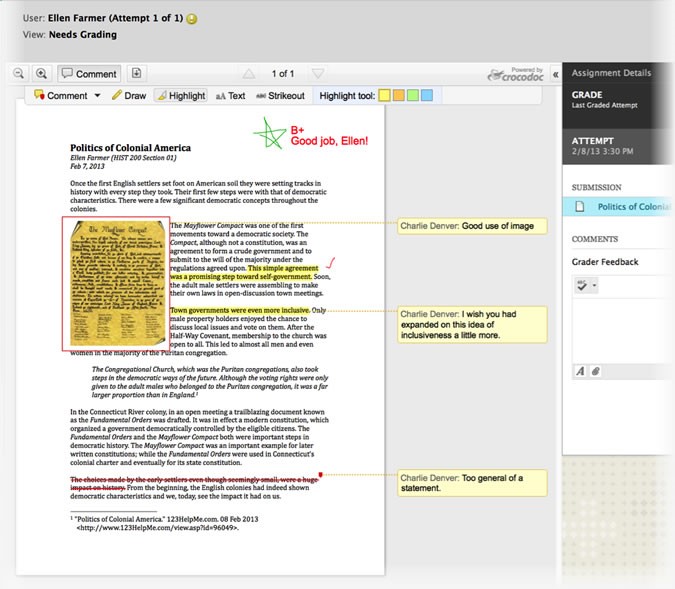Toggle the Comment view button in top toolbar
Image resolution: width=675 pixels, height=589 pixels.
pyautogui.click(x=89, y=73)
